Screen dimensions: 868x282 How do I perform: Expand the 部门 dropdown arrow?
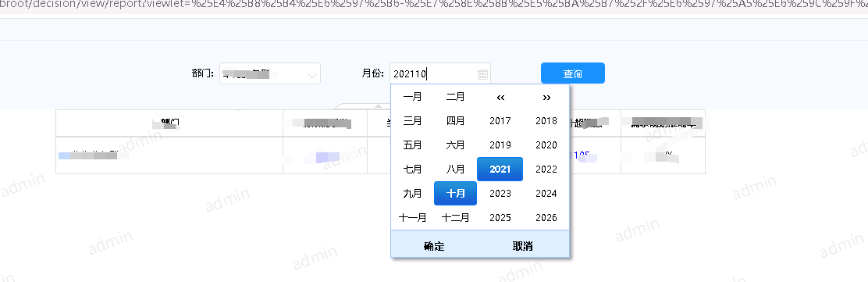(313, 74)
